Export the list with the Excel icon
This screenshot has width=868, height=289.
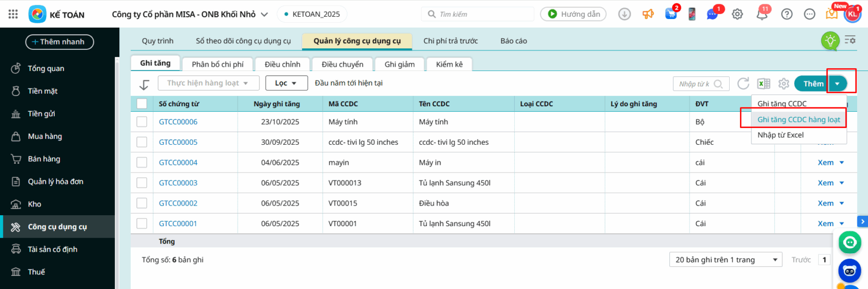[764, 84]
